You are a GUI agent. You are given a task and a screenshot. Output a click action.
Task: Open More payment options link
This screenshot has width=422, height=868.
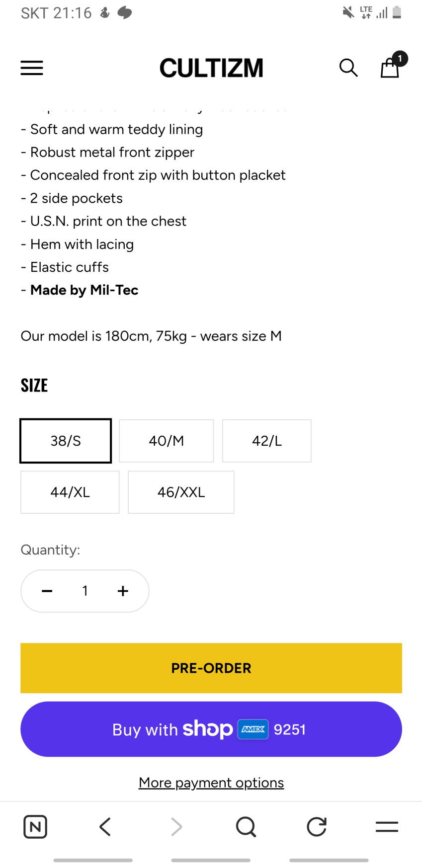[x=211, y=783]
